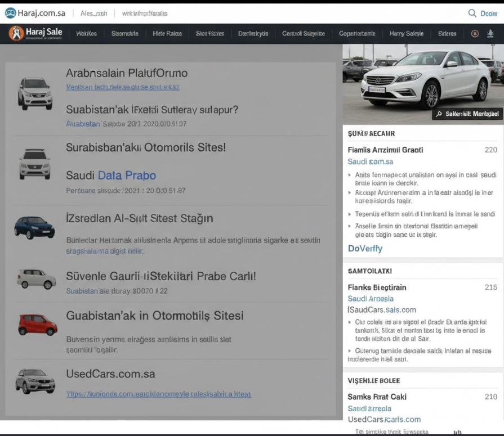Open the 'Wekikes' navigation menu item
Viewport: 504px width, 436px height.
point(87,34)
